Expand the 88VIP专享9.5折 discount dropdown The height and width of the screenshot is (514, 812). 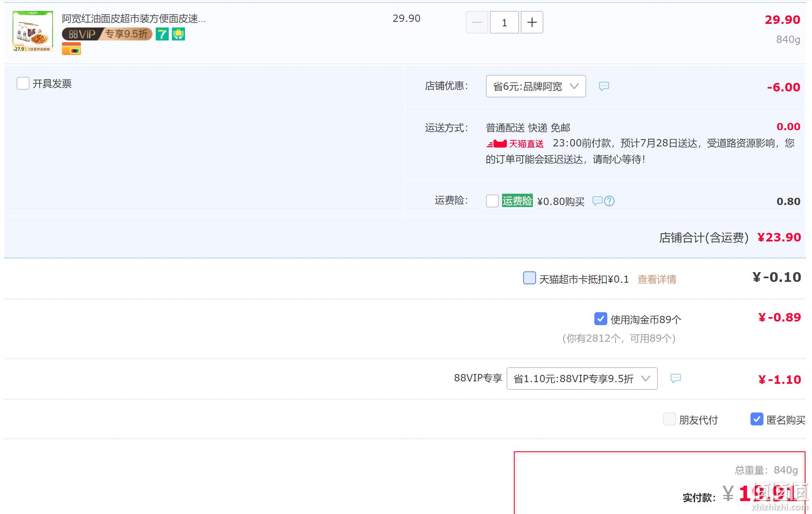coord(582,379)
